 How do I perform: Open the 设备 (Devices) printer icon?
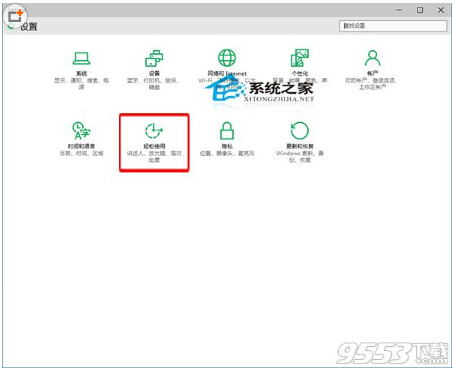[x=154, y=59]
